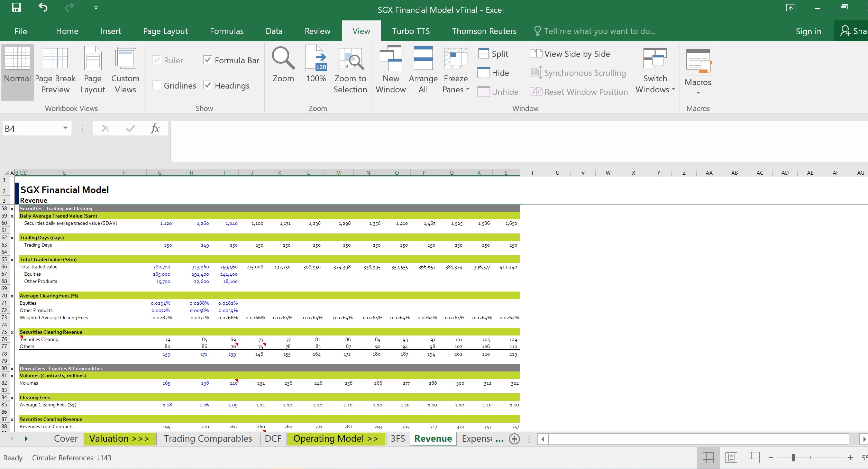Open Customize Quick Access Toolbar dropdown

pyautogui.click(x=96, y=8)
